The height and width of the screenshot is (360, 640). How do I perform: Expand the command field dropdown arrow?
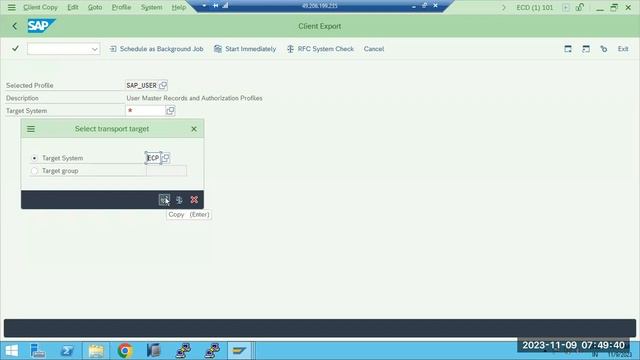95,49
